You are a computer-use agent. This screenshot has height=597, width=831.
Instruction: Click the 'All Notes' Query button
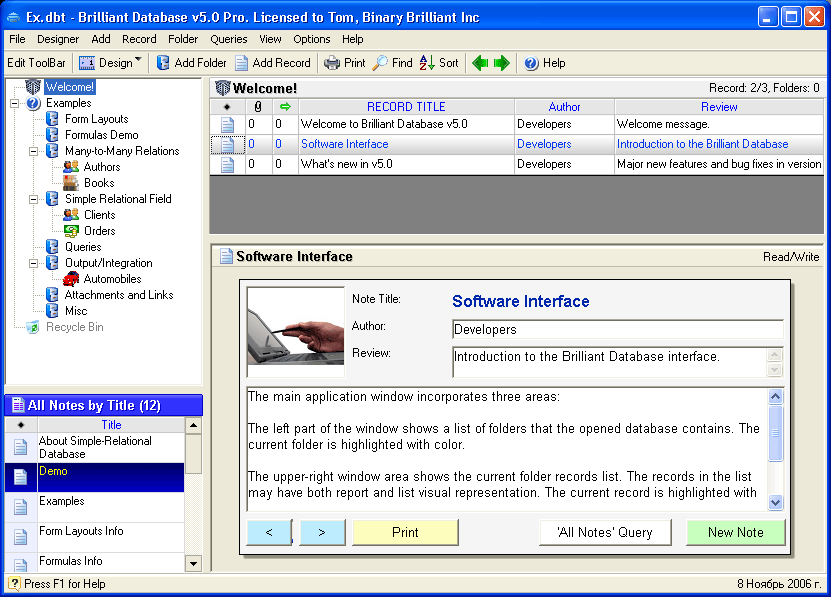pos(605,533)
